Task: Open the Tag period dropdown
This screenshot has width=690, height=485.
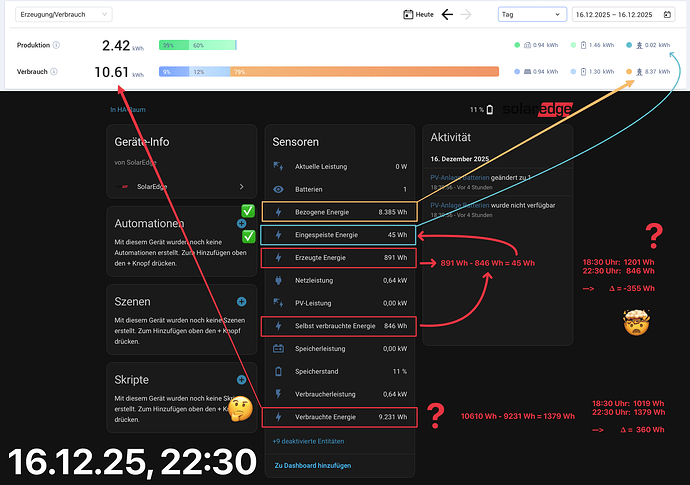Action: coord(532,15)
